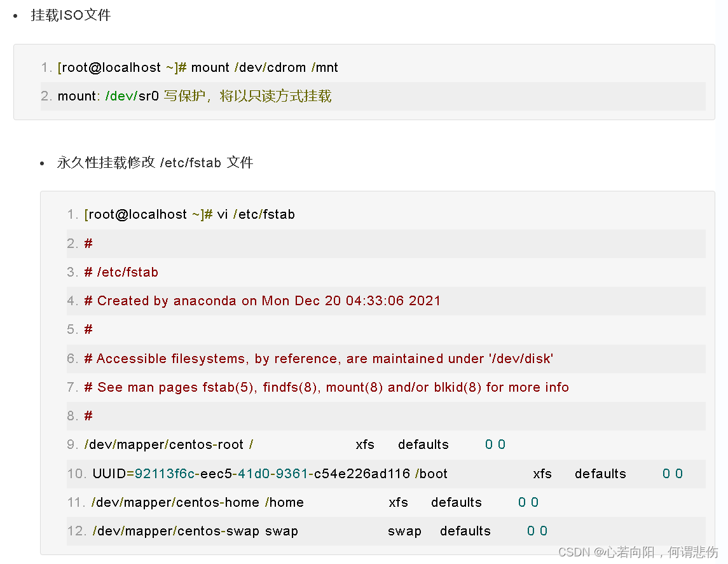The image size is (728, 564).
Task: Click the heading '挂载ISO文件'
Action: [71, 15]
